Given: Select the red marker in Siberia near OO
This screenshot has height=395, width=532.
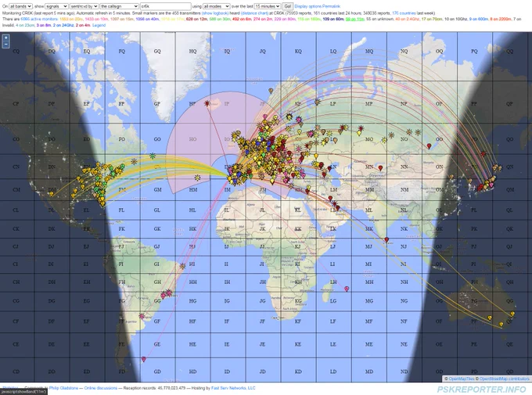Looking at the screenshot, I should tap(429, 146).
